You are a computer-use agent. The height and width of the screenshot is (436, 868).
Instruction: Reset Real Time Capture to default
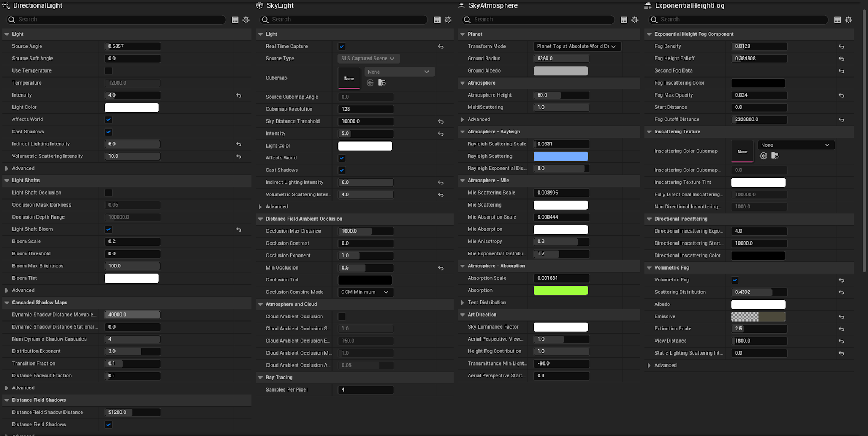441,47
